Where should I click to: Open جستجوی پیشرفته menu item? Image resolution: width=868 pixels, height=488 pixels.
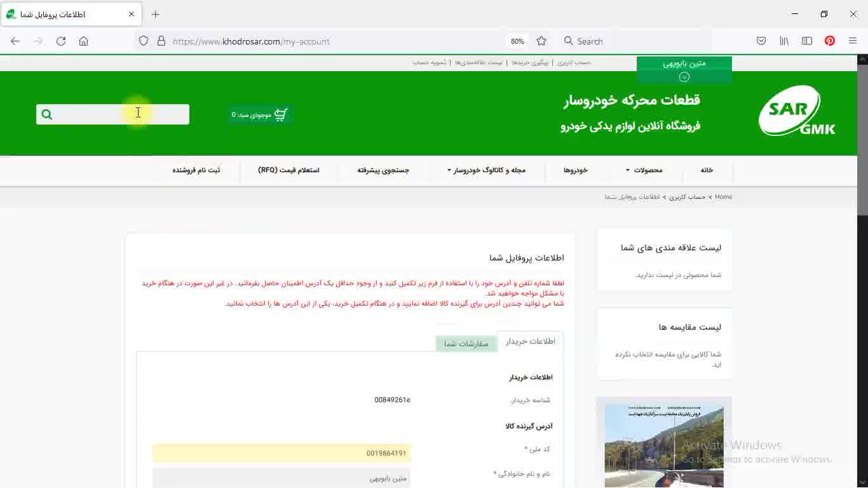383,170
